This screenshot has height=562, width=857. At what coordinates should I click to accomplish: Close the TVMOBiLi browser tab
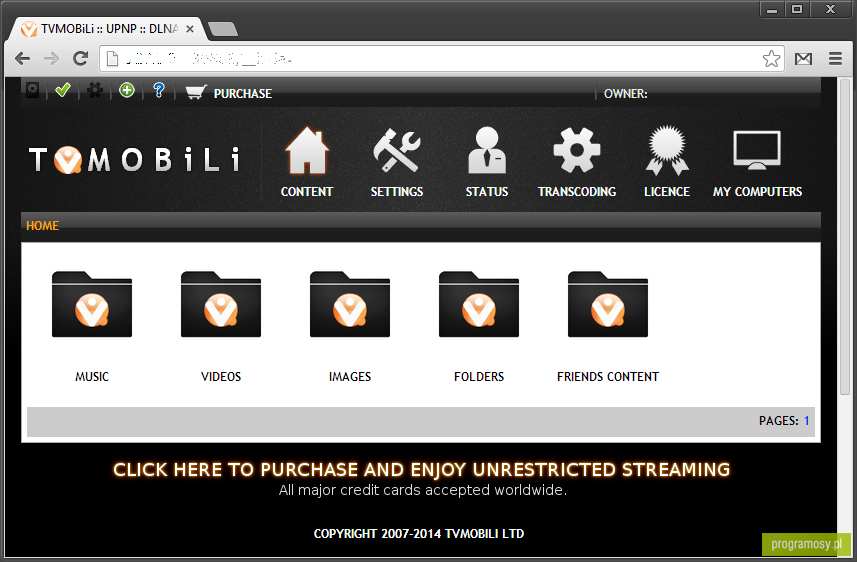click(190, 29)
